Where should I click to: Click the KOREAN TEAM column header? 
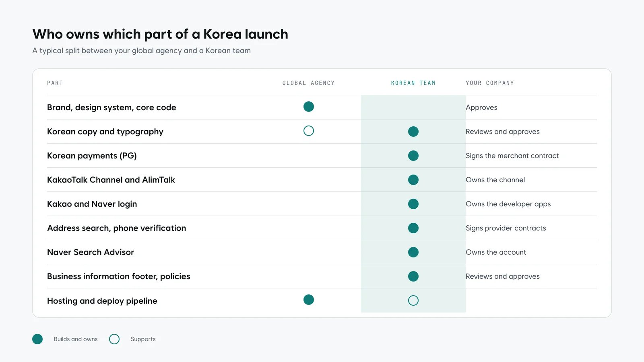pyautogui.click(x=413, y=83)
